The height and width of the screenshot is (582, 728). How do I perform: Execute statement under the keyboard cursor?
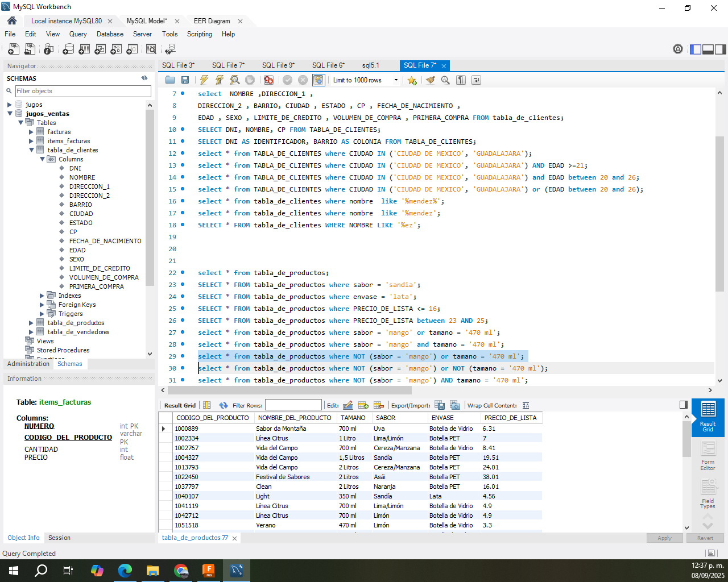[220, 80]
